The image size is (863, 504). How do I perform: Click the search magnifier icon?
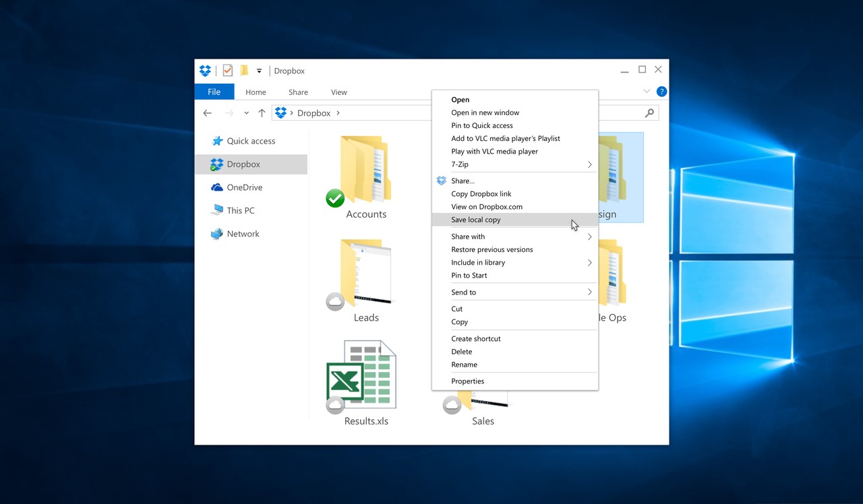(649, 113)
